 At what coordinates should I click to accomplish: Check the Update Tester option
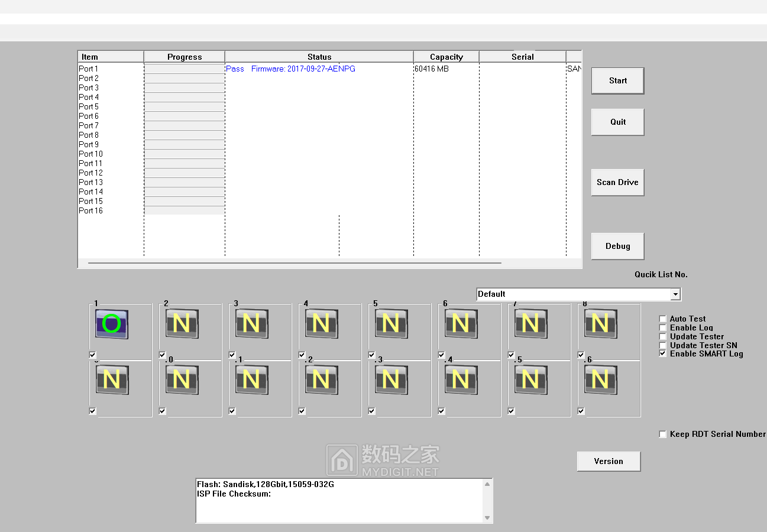tap(663, 336)
